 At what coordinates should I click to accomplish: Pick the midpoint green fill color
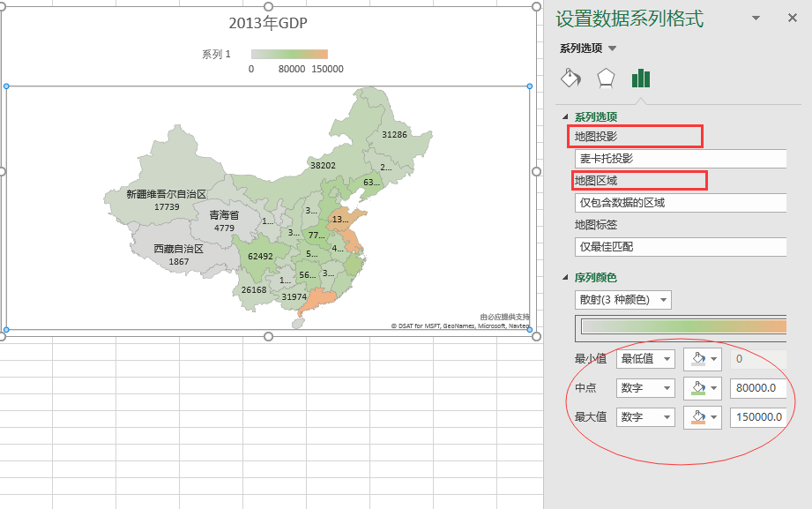point(703,388)
